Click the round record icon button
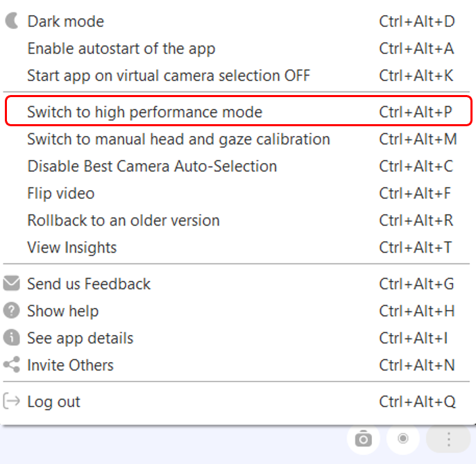The height and width of the screenshot is (464, 476). 402,438
